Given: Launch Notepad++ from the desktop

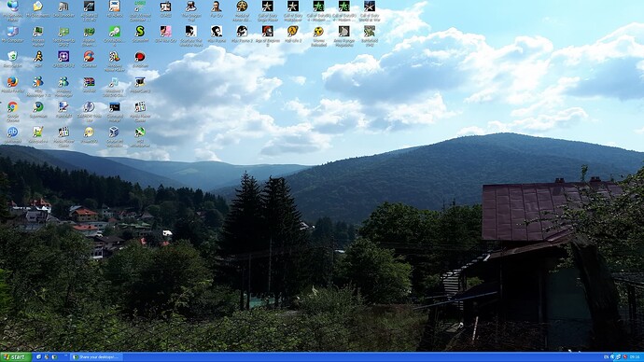Looking at the screenshot, I should click(x=37, y=132).
